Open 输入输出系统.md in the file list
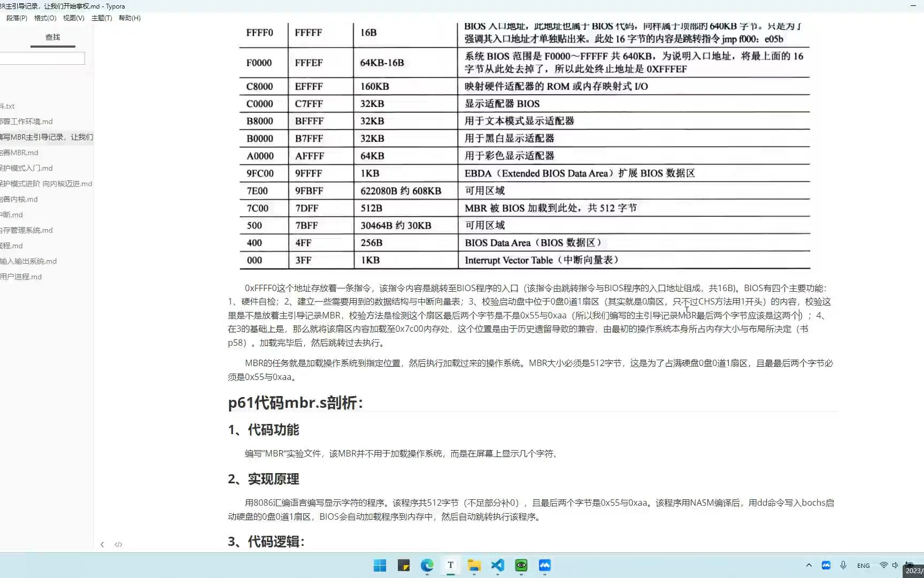924x578 pixels. tap(29, 261)
